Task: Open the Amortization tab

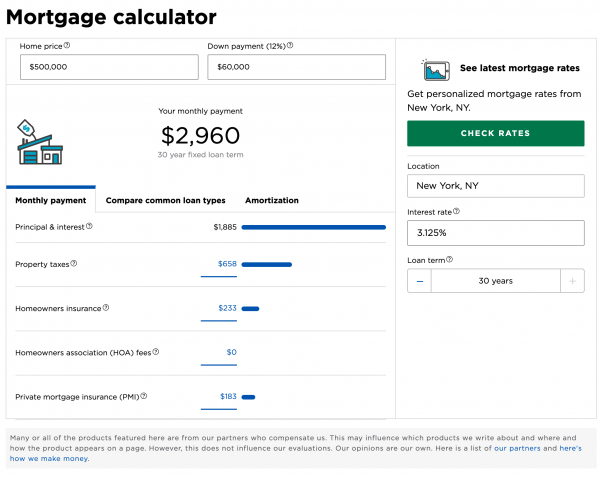Action: coord(271,200)
